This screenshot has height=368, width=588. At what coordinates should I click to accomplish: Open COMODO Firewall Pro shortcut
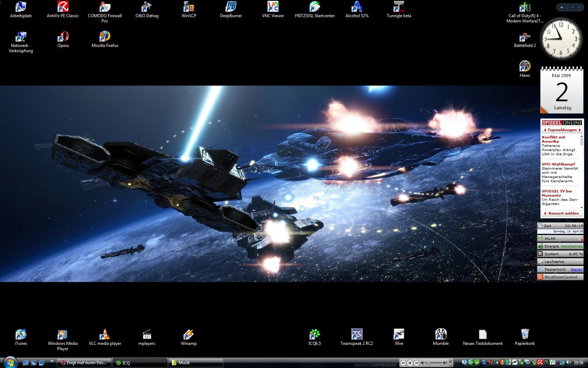105,12
